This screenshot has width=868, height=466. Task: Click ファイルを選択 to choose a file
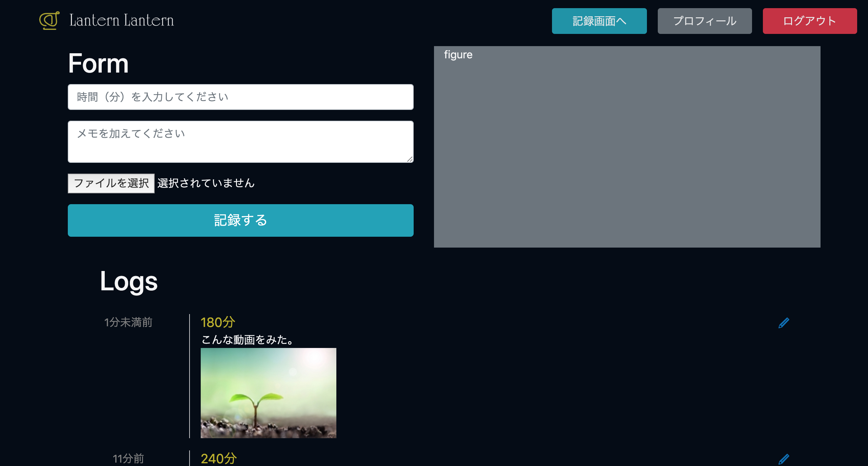(x=111, y=183)
